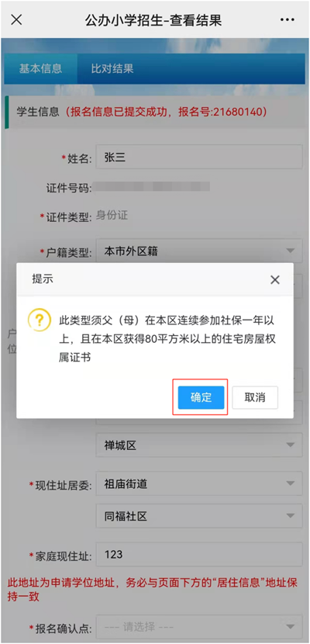Viewport: 310px width, 644px height.
Task: Open the 报名确认点 请选择 dropdown
Action: click(x=199, y=627)
